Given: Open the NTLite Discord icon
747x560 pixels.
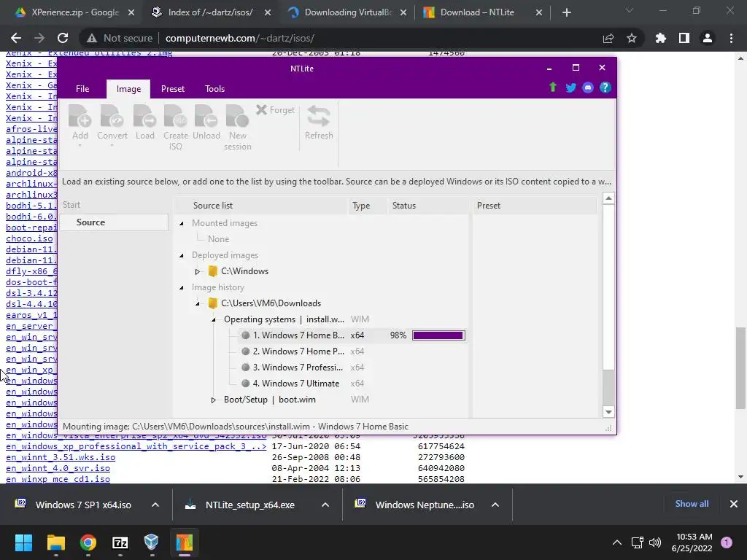Looking at the screenshot, I should 588,87.
